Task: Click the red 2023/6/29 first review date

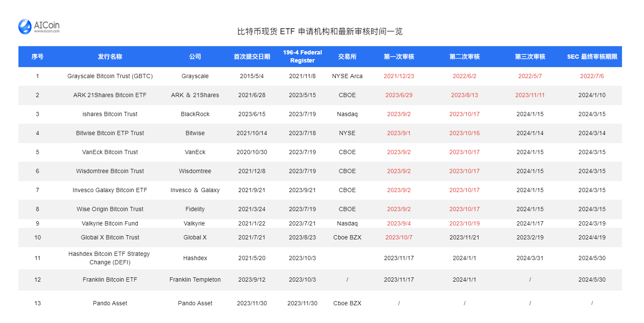Action: point(399,95)
